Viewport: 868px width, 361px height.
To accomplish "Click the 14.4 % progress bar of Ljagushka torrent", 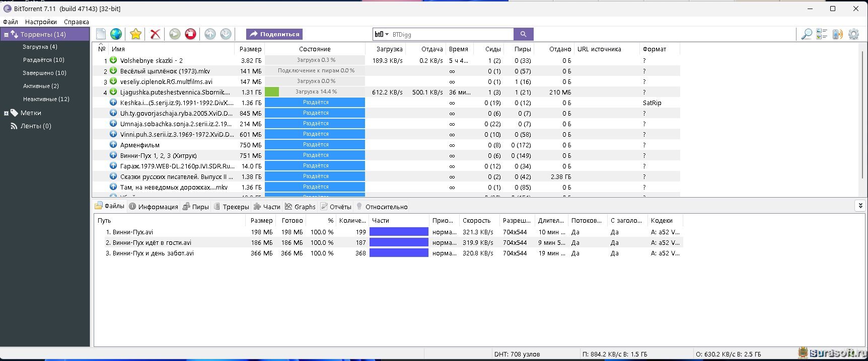I will tap(315, 92).
